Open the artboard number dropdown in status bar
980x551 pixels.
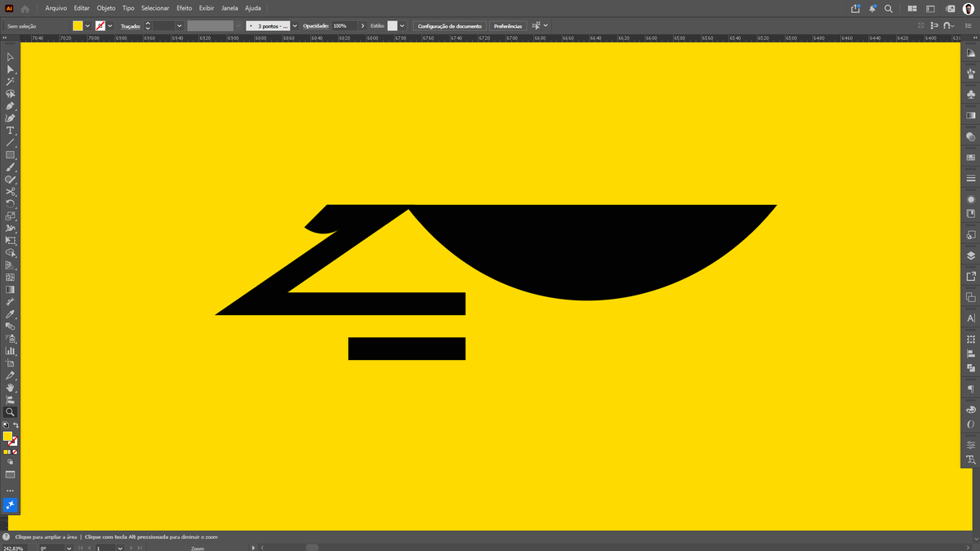119,549
